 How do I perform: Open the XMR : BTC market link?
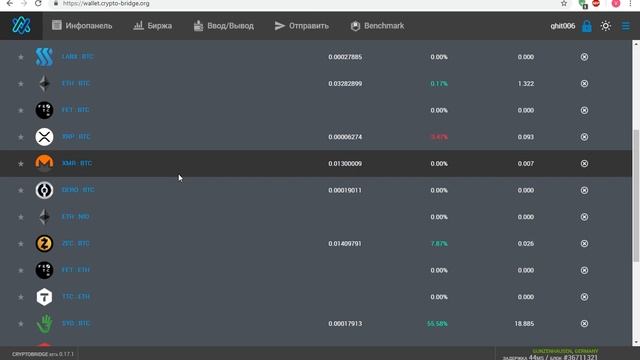click(77, 163)
